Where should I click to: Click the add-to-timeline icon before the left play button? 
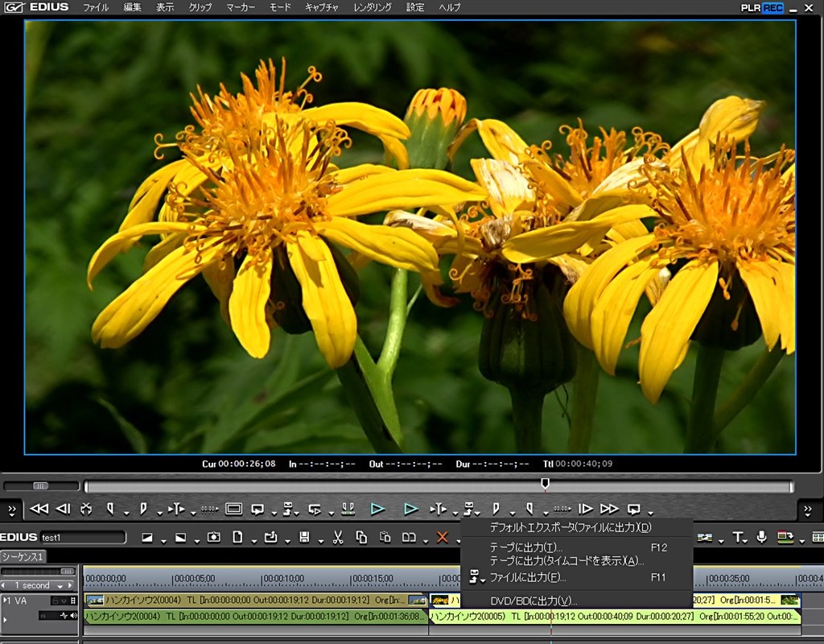(x=348, y=509)
